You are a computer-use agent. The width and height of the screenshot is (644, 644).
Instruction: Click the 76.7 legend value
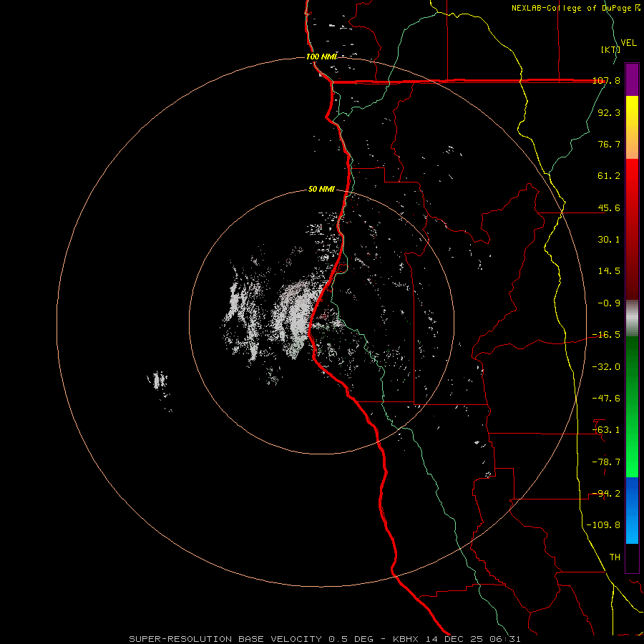(x=609, y=144)
